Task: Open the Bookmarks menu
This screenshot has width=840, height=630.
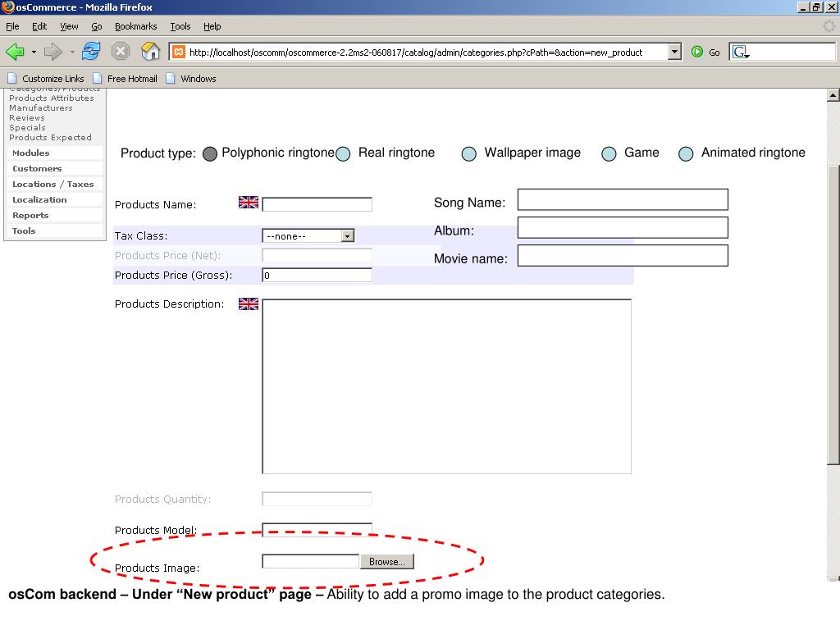Action: click(135, 26)
